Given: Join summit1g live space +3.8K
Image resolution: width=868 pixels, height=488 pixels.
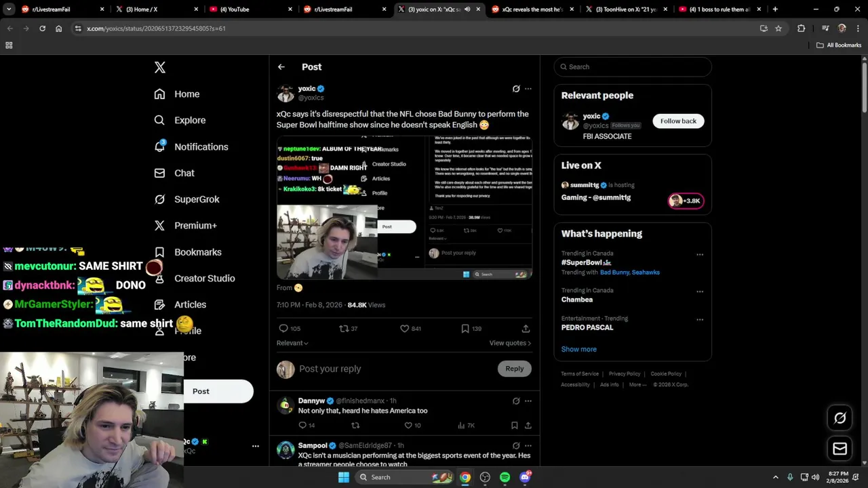Looking at the screenshot, I should [x=686, y=201].
